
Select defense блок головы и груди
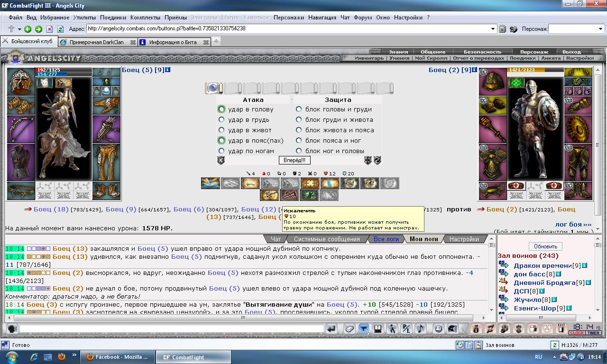(299, 109)
